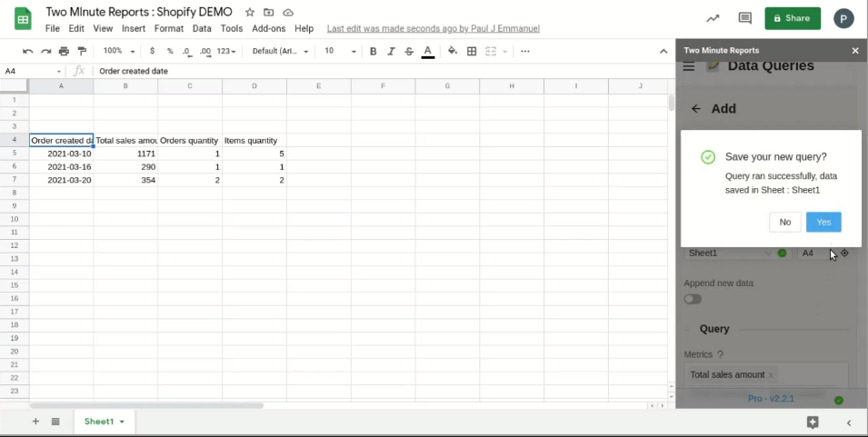Image resolution: width=868 pixels, height=437 pixels.
Task: Open the account avatar P
Action: 843,18
